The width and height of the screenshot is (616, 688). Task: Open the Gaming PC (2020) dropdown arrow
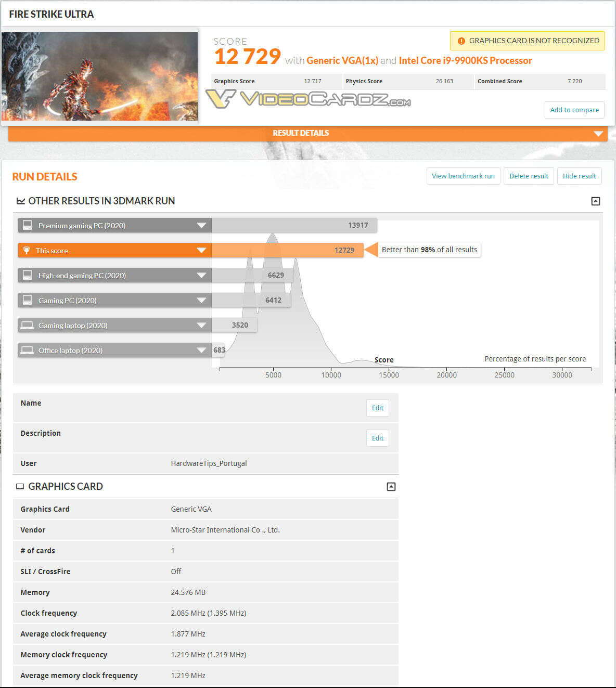tap(202, 300)
